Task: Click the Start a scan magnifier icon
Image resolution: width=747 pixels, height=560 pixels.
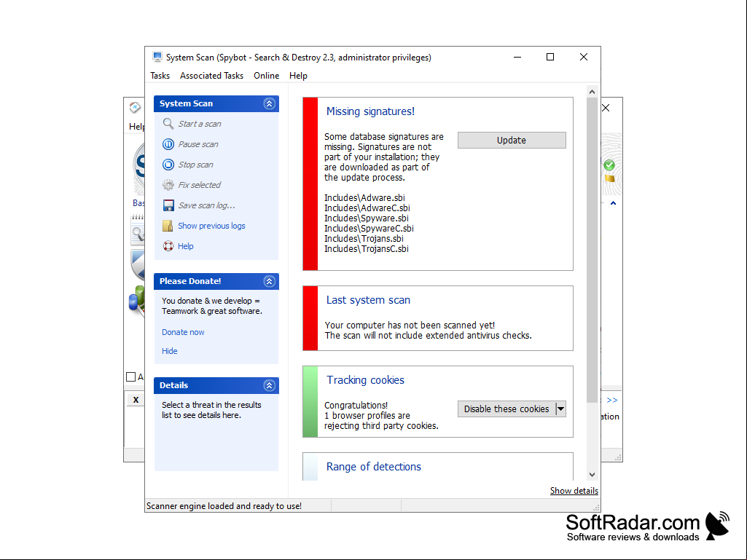Action: pyautogui.click(x=168, y=124)
